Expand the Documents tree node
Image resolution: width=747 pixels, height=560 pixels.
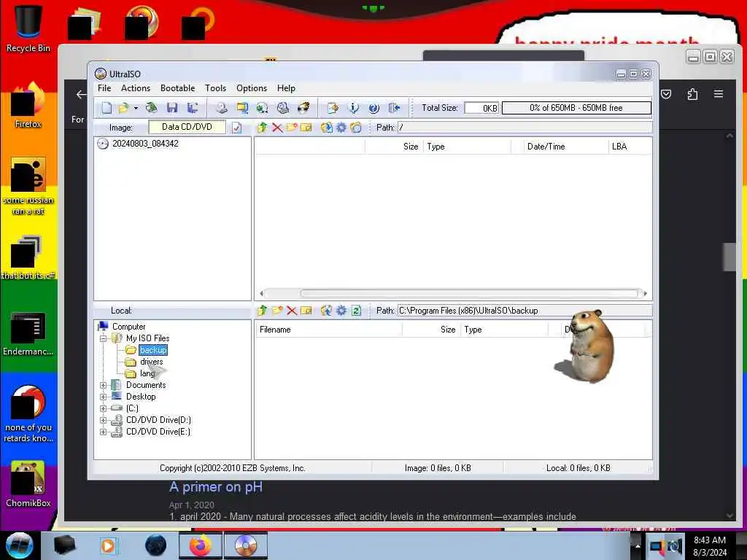[103, 385]
